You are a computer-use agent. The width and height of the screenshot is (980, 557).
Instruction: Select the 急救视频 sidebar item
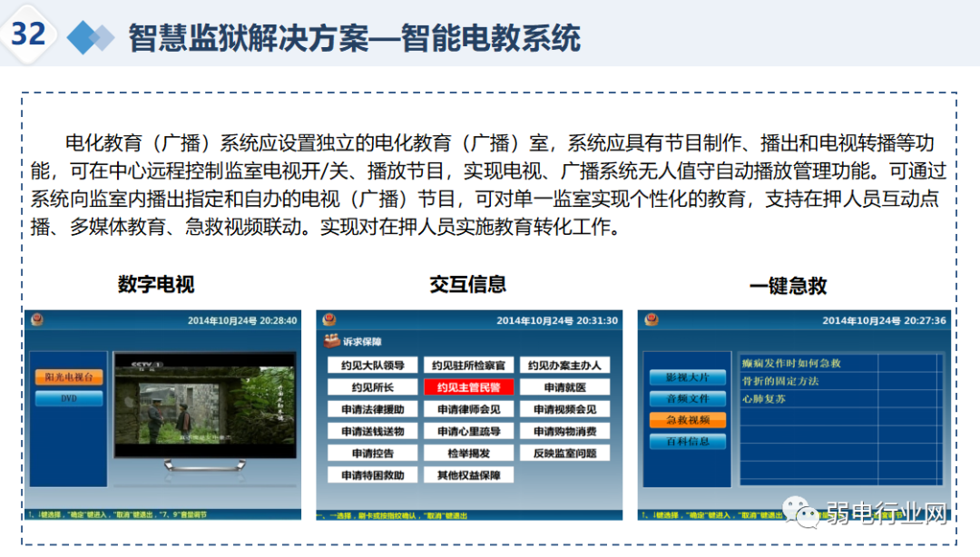(x=687, y=420)
